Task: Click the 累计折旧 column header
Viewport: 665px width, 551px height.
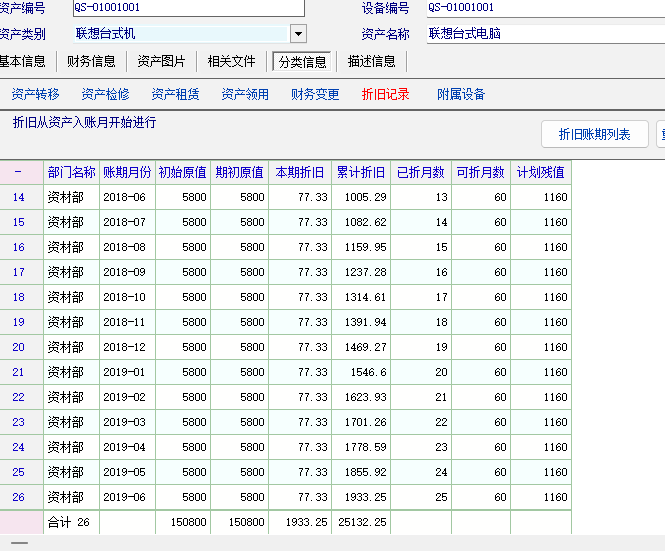Action: (361, 172)
